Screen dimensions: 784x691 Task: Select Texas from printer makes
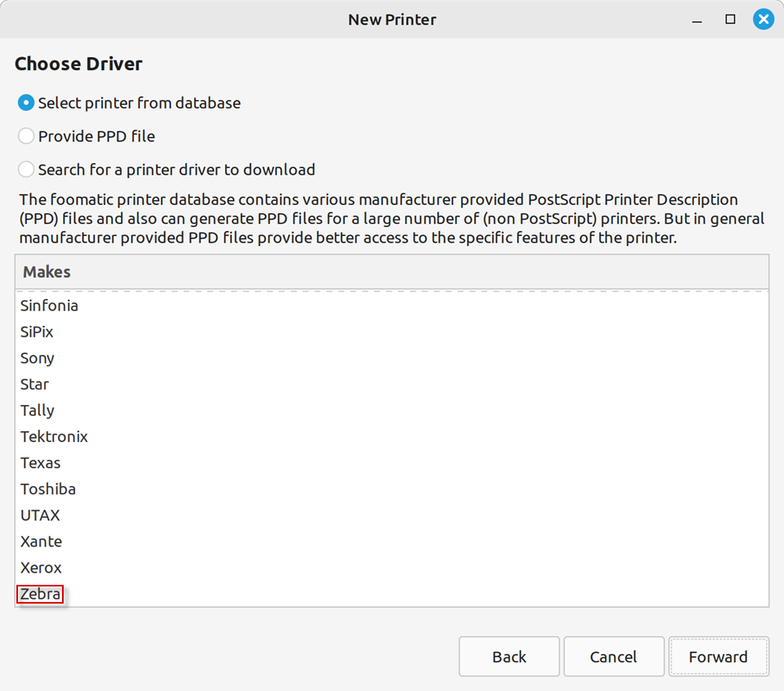[x=41, y=462]
